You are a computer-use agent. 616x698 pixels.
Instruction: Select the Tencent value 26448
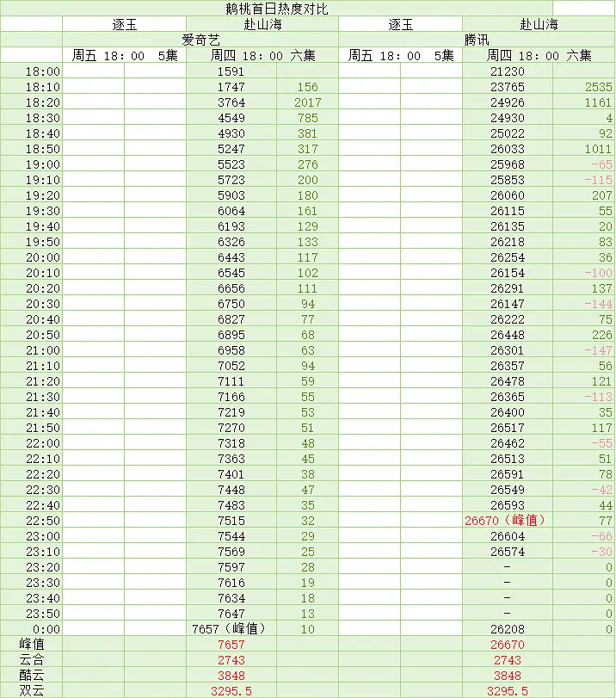pos(508,335)
